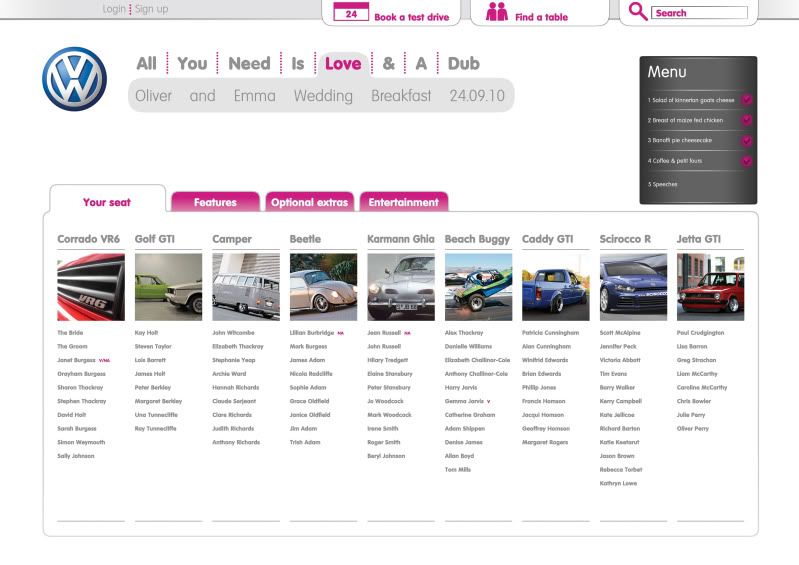Click the Menu panel heading
This screenshot has width=799, height=565.
click(667, 72)
